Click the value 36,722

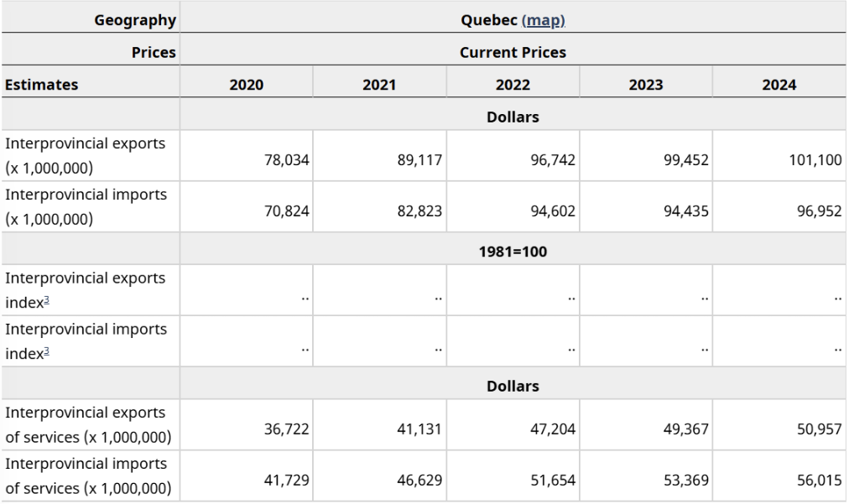pos(286,429)
